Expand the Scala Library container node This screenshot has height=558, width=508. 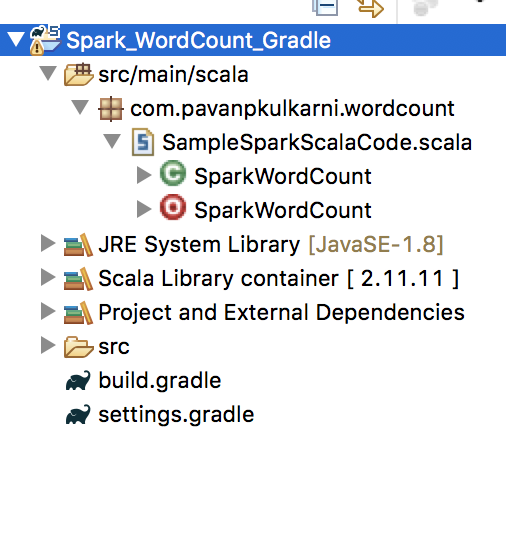coord(48,277)
